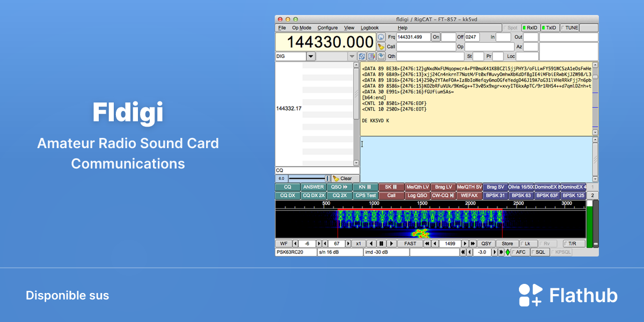
Task: Switch to macro row set 2
Action: coord(592,196)
